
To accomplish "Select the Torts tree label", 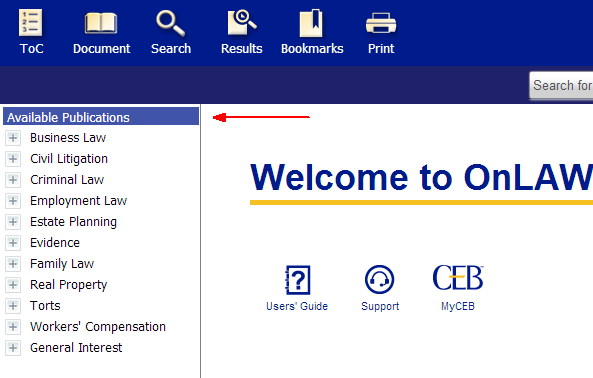I will 45,305.
